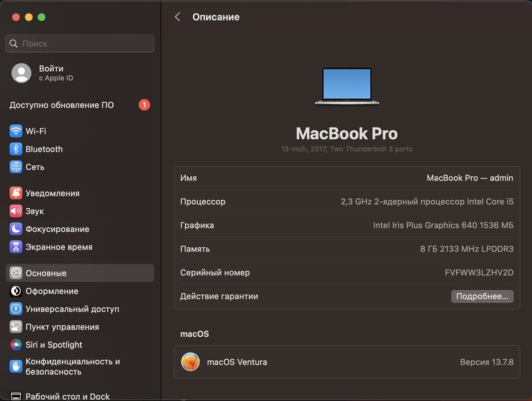Open Фокусирование moon icon
The image size is (532, 401).
click(x=15, y=229)
